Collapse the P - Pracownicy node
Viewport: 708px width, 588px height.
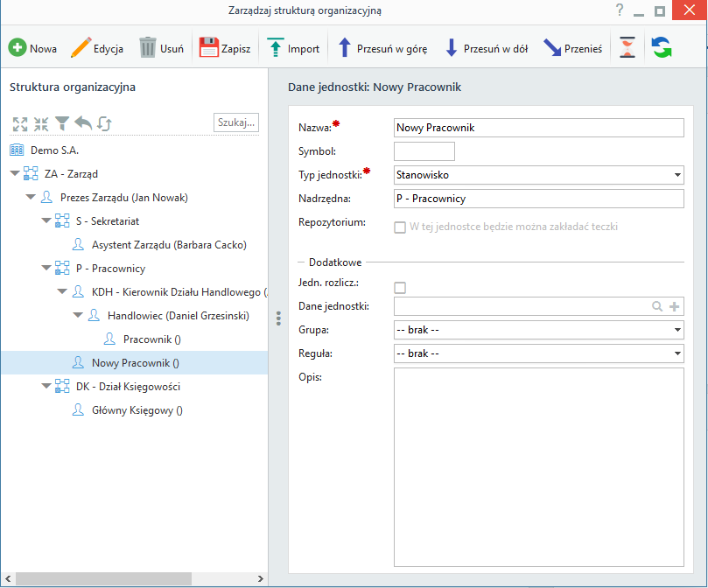(x=46, y=268)
